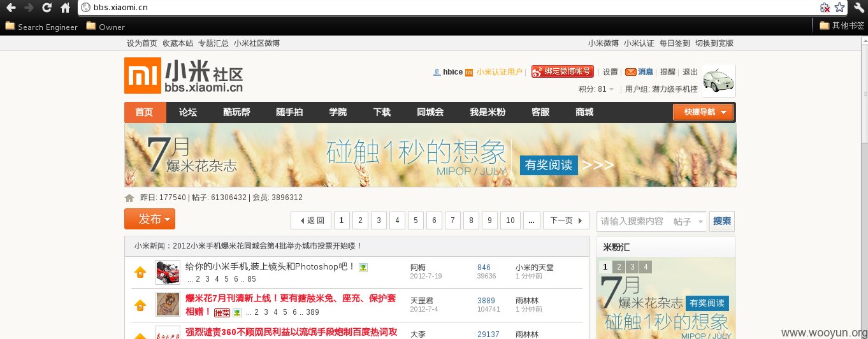Click the up-arrow icon on 爆米花7月刊 thread

point(140,305)
